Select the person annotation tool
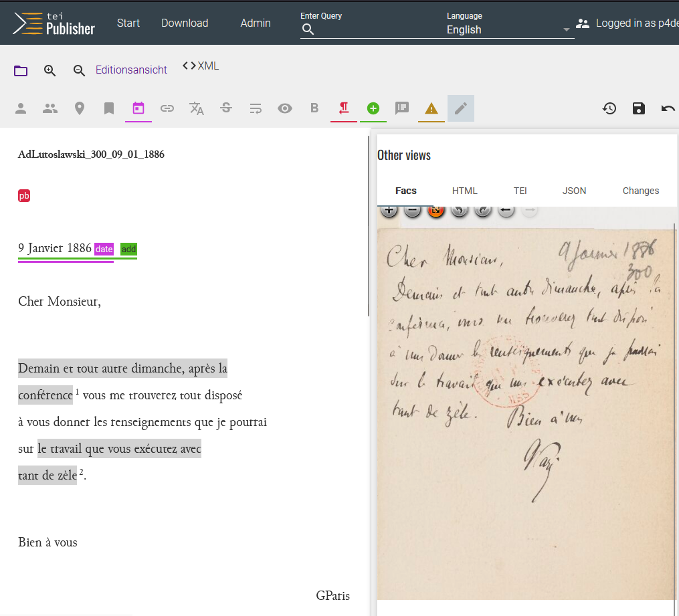The height and width of the screenshot is (616, 679). [21, 108]
